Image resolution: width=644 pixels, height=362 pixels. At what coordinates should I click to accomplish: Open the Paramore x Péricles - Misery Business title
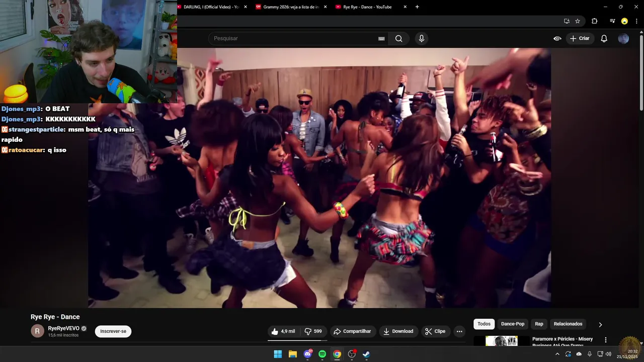(x=562, y=342)
